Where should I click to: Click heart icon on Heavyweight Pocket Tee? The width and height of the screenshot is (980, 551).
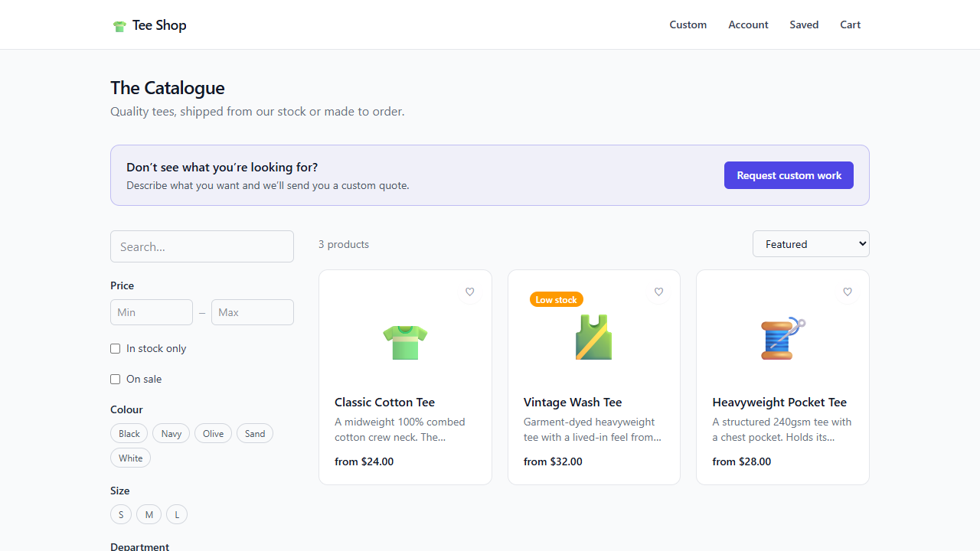pyautogui.click(x=848, y=292)
